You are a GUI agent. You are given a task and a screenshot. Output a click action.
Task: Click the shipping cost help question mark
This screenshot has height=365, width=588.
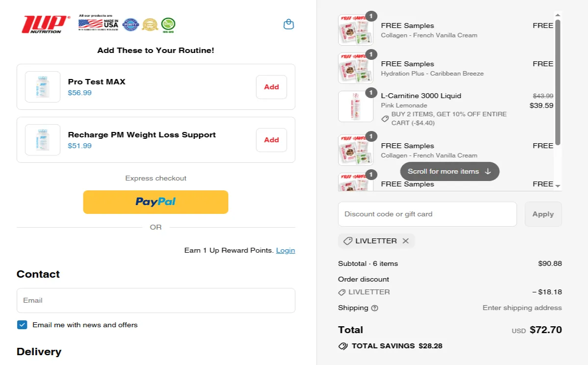point(374,308)
